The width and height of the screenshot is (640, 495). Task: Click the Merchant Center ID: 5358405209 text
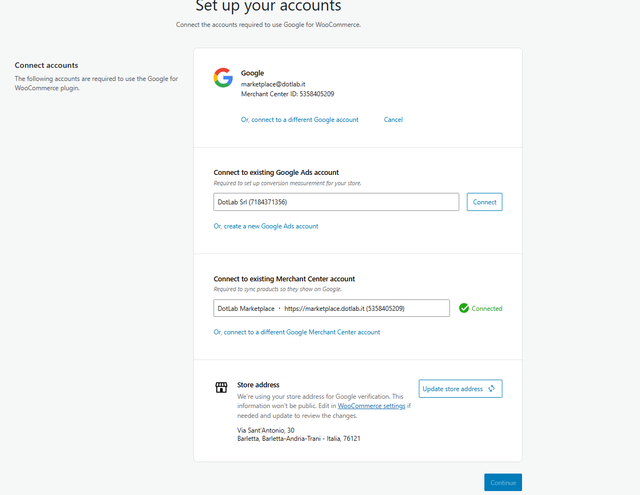point(287,94)
